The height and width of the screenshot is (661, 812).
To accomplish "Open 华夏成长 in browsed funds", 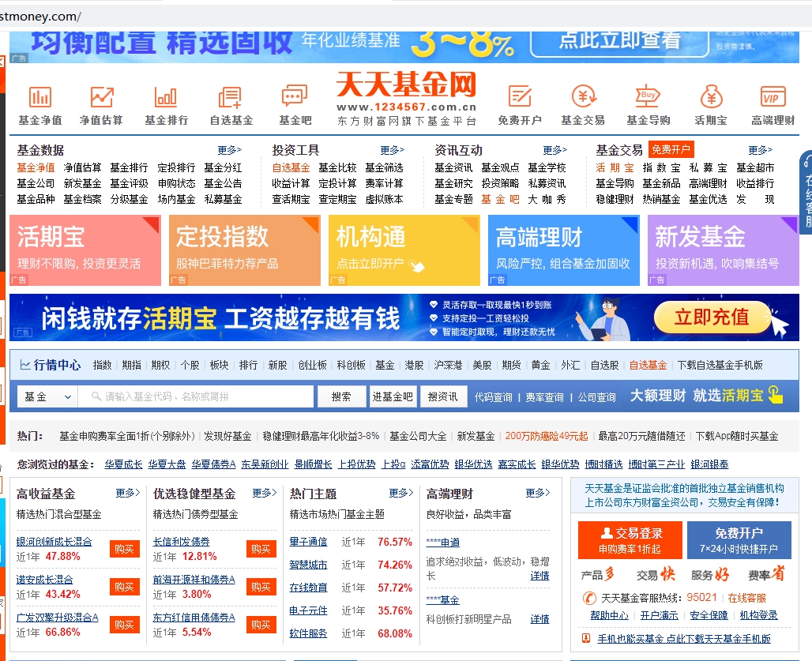I will (x=123, y=464).
